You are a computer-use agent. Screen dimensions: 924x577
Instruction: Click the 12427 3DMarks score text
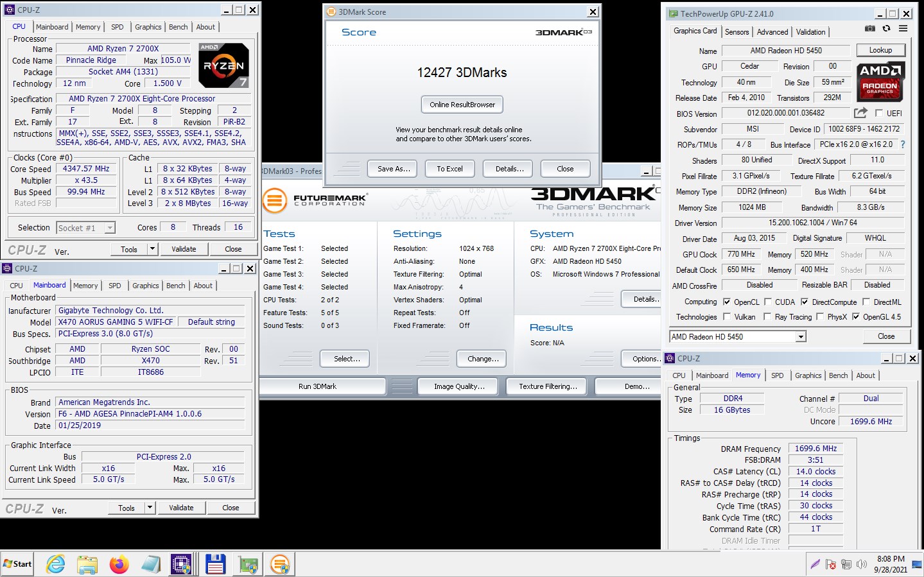(x=462, y=73)
